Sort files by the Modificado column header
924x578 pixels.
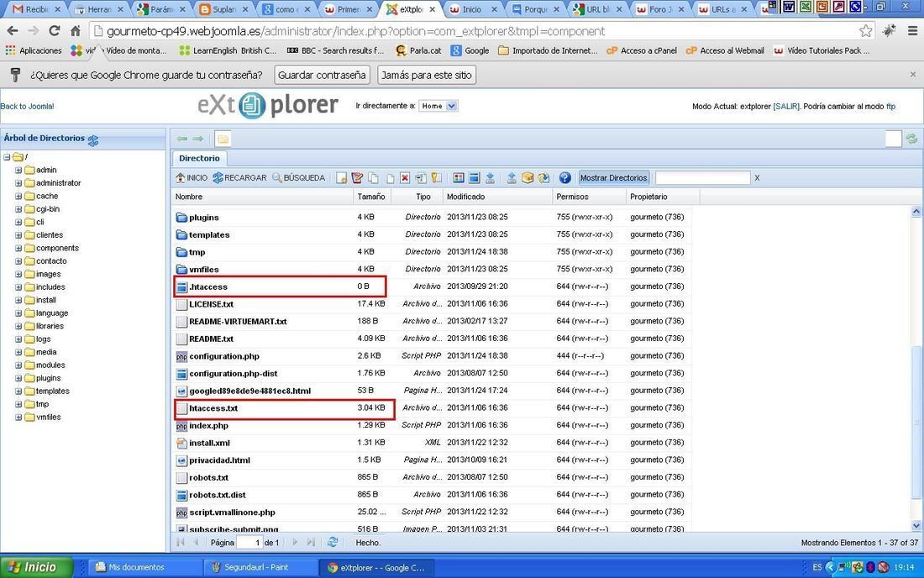(497, 197)
